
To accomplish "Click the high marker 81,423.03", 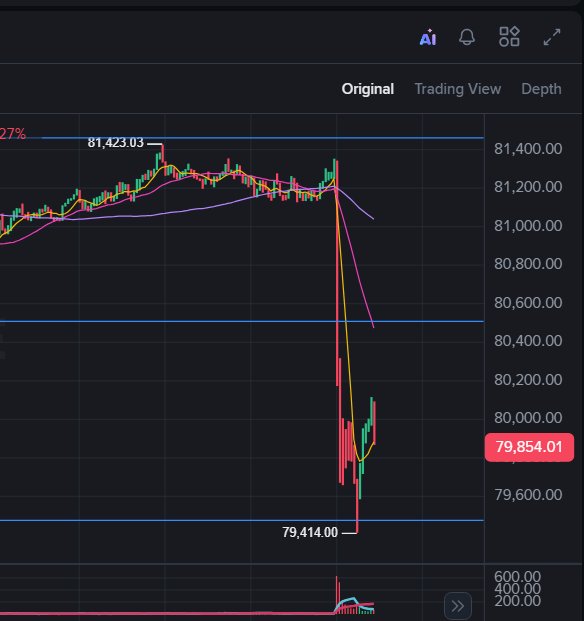I will [x=116, y=143].
